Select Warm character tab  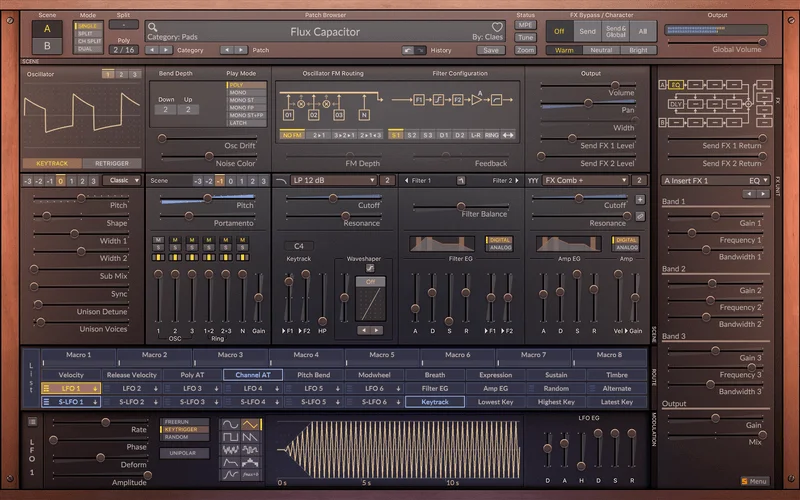(564, 50)
